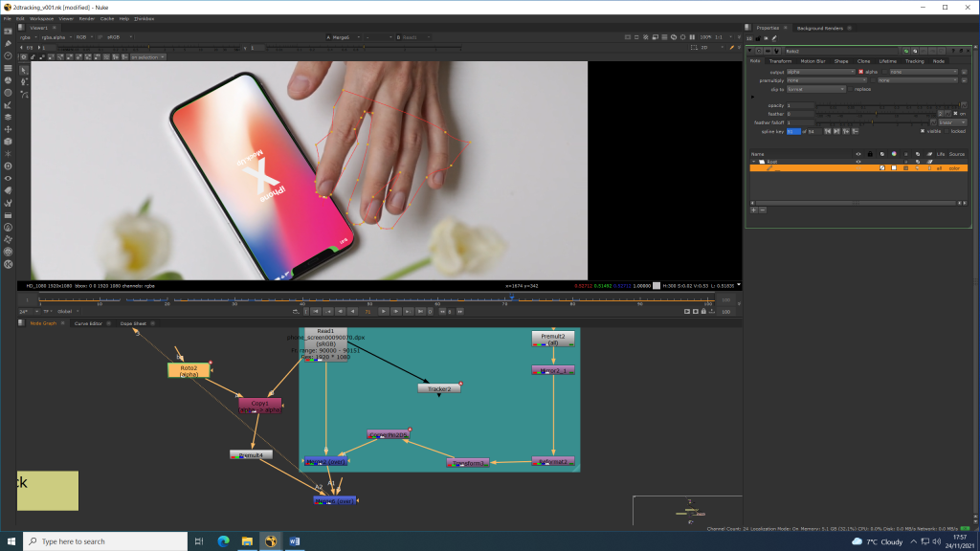The width and height of the screenshot is (980, 551).
Task: Uncheck the alpha output channel checkbox
Action: 860,72
